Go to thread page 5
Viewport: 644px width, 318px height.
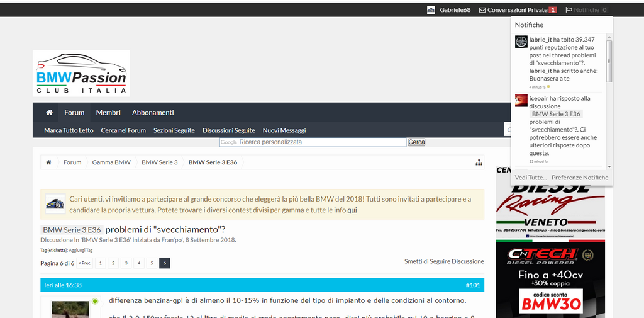coord(152,263)
